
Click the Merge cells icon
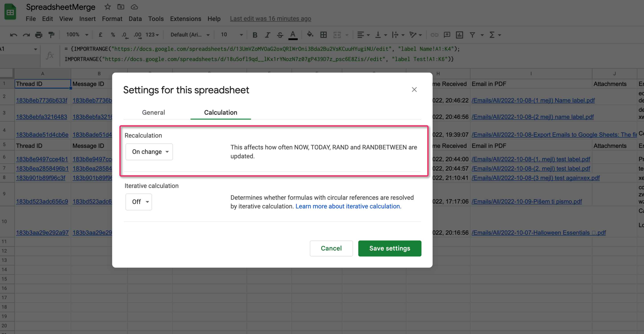[x=337, y=35]
